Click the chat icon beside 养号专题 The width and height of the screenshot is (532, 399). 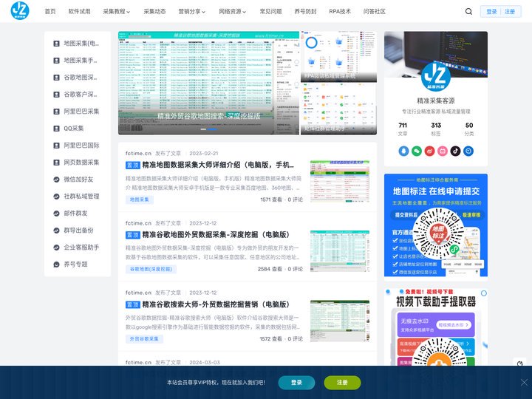(x=57, y=265)
